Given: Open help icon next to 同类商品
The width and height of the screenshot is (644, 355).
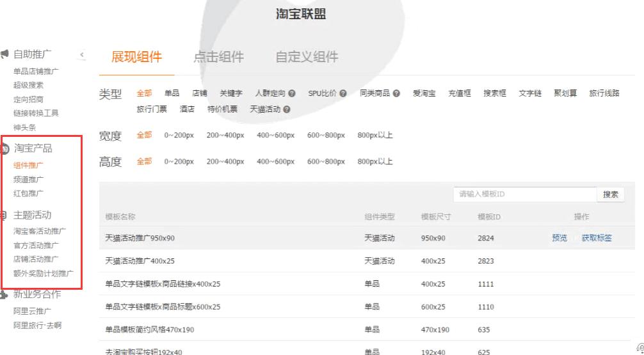Looking at the screenshot, I should (x=396, y=93).
